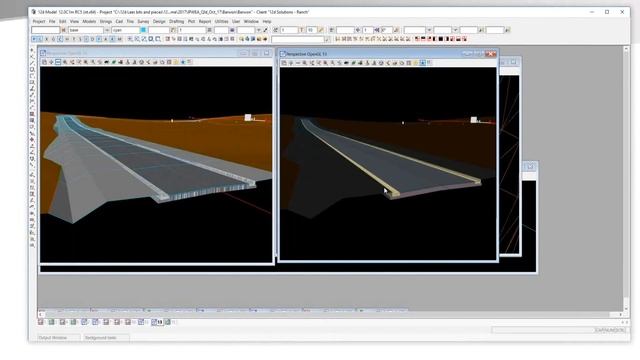Click the orange arrow icon left of search field
Image resolution: width=640 pixels, height=360 pixels.
point(265,39)
